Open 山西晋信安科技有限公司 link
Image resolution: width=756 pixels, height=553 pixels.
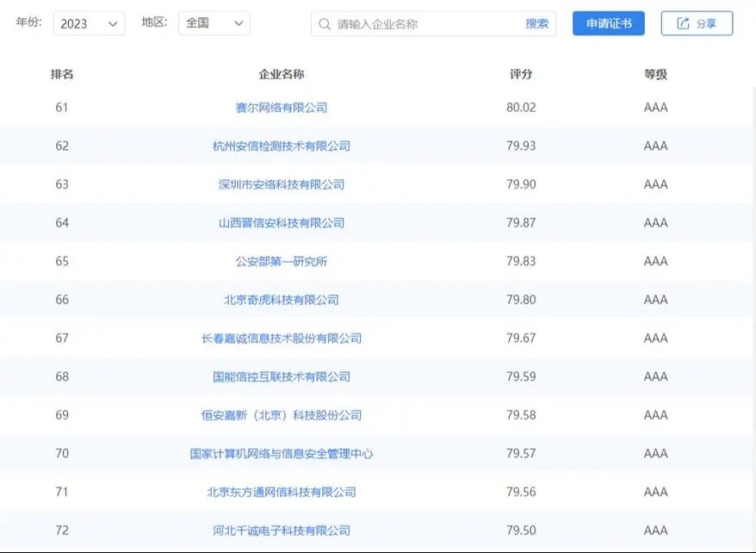(281, 223)
